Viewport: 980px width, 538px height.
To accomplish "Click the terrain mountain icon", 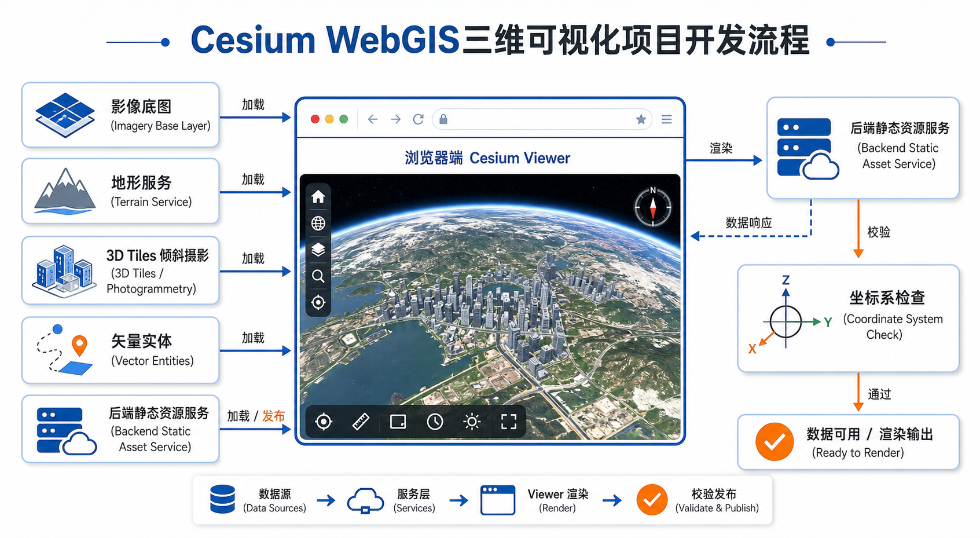I will point(65,192).
